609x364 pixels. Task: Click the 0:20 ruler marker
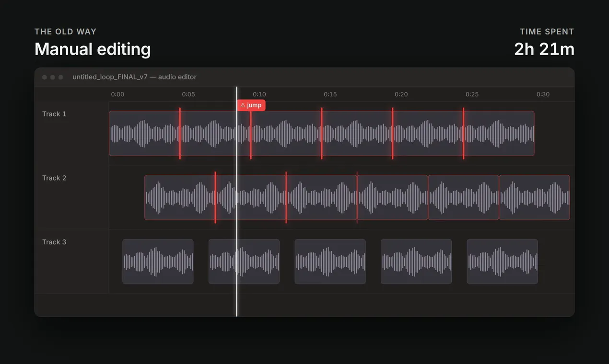click(401, 94)
